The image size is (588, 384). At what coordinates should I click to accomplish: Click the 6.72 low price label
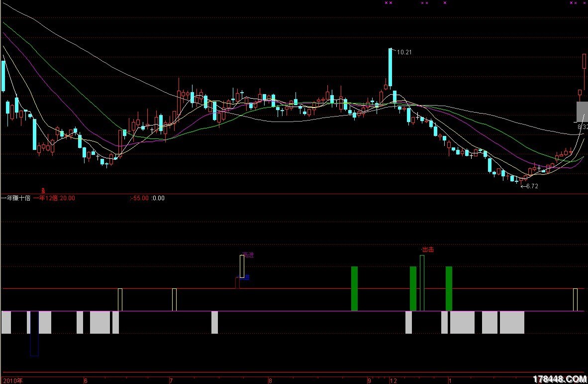click(x=532, y=186)
